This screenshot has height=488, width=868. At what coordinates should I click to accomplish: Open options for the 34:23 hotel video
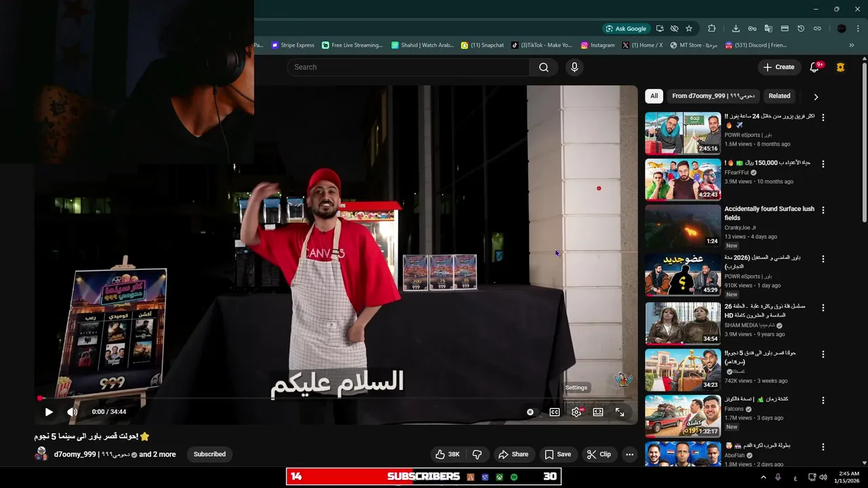point(823,354)
